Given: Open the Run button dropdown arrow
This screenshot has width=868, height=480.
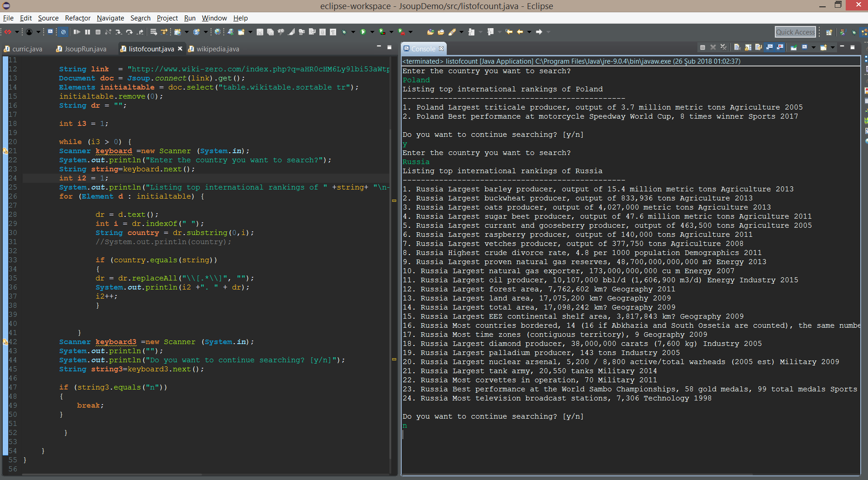Looking at the screenshot, I should (372, 32).
